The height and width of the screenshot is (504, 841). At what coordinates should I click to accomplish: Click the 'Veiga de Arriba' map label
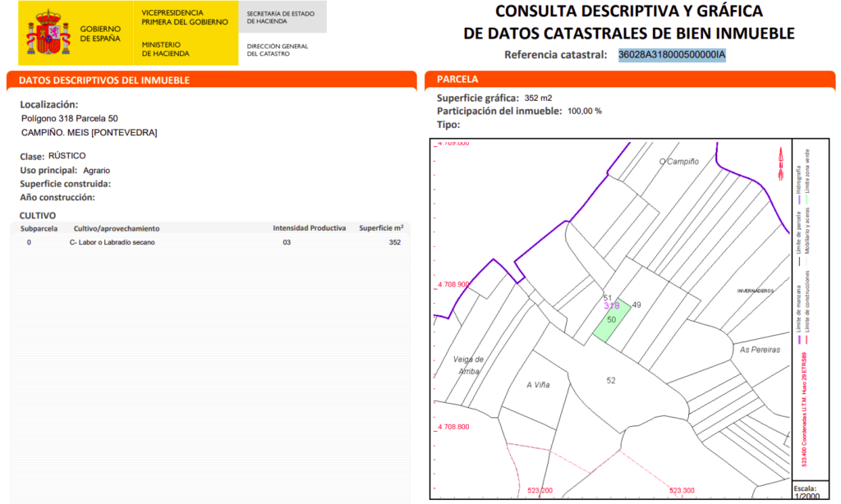(x=468, y=365)
